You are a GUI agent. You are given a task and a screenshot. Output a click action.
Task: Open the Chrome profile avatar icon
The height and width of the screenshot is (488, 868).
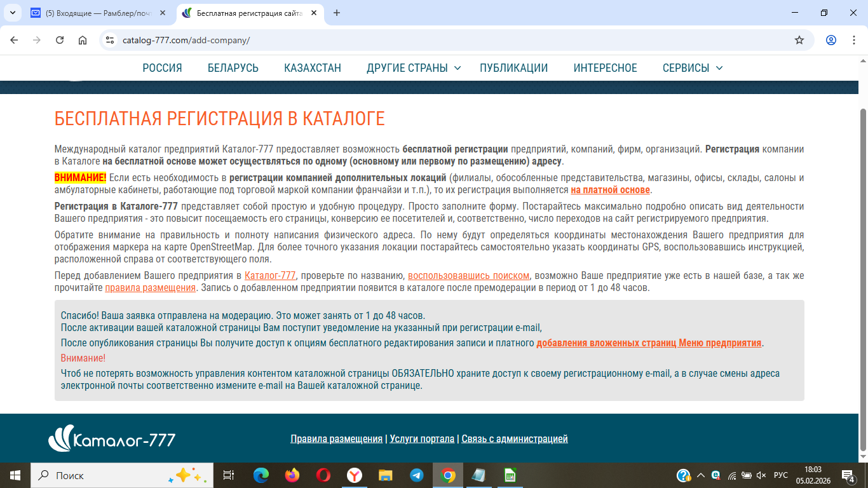(831, 40)
